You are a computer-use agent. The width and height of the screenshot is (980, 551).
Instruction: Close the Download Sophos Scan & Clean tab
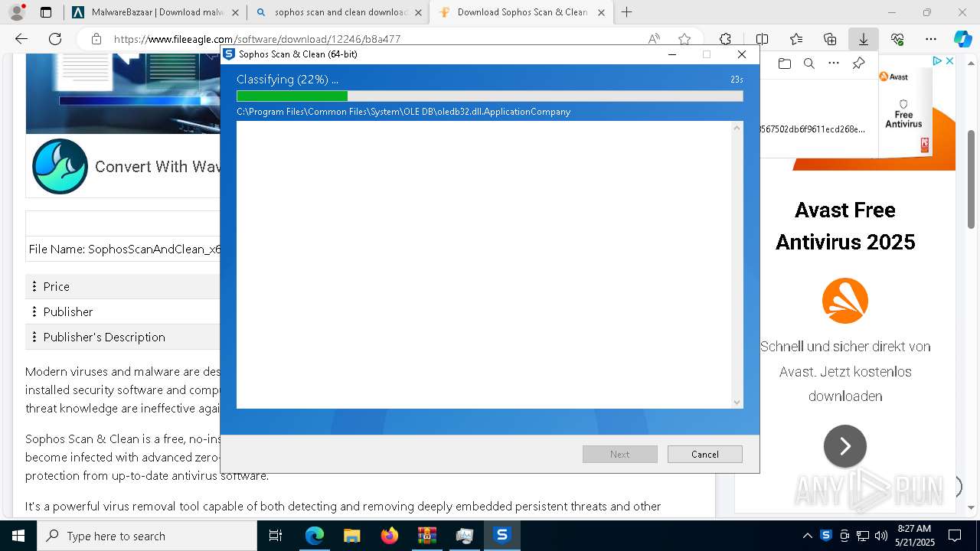pos(601,12)
